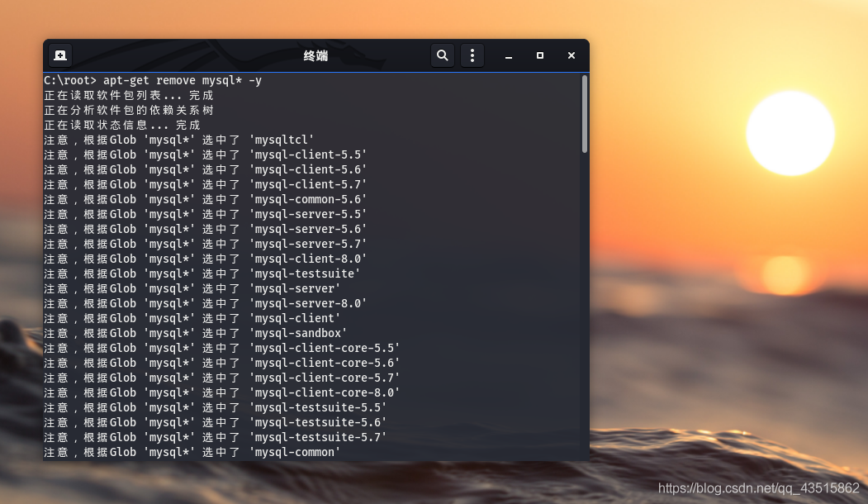Click the text 'mysql-common-5.6'
This screenshot has height=504, width=868.
coord(308,199)
